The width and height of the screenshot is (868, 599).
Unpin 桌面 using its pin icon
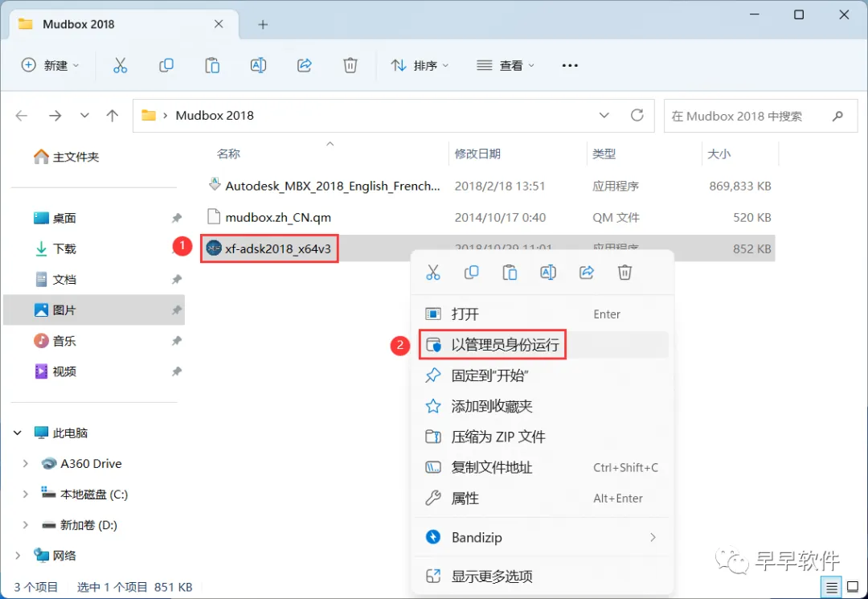click(x=177, y=218)
